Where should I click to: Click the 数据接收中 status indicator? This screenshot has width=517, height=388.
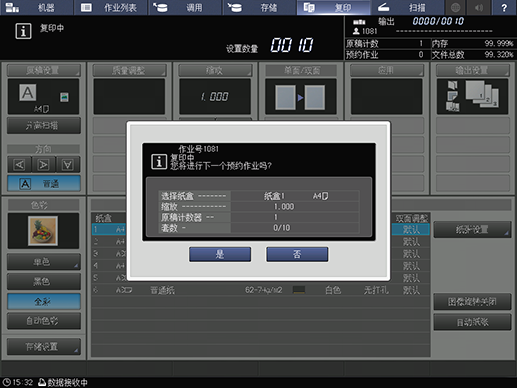[x=63, y=382]
